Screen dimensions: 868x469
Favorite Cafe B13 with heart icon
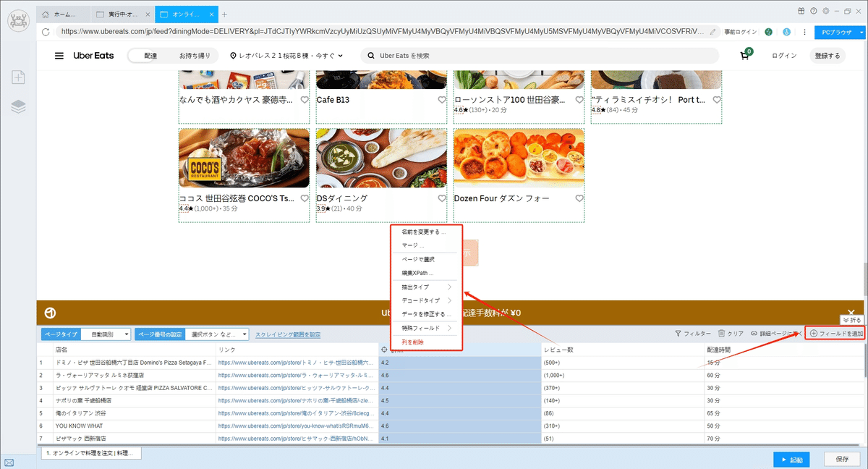click(x=442, y=100)
